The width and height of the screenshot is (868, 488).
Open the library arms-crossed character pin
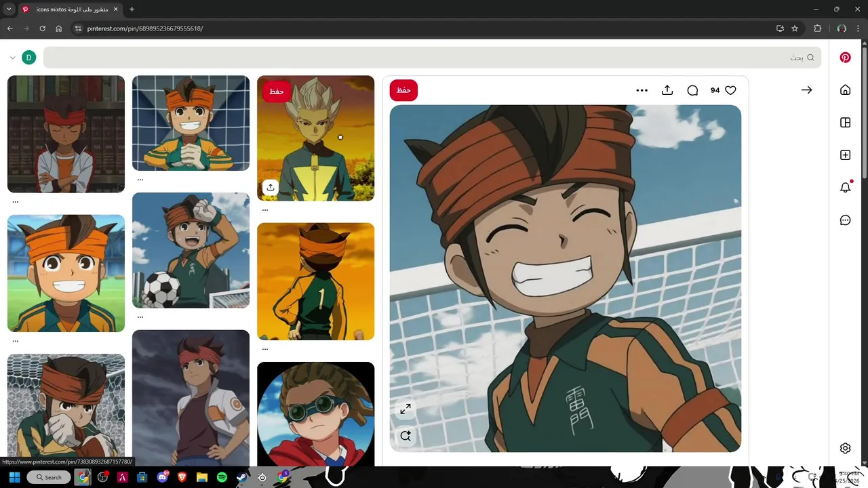pyautogui.click(x=66, y=134)
